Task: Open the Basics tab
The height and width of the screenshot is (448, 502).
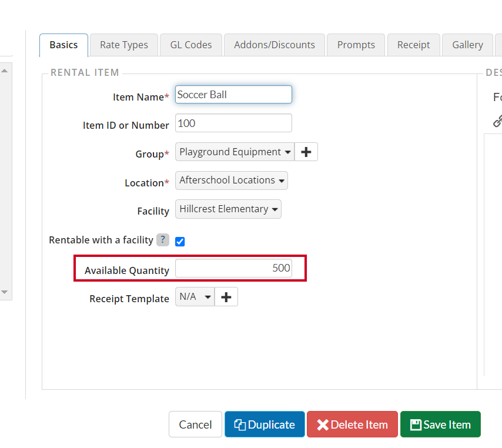Action: (x=63, y=45)
